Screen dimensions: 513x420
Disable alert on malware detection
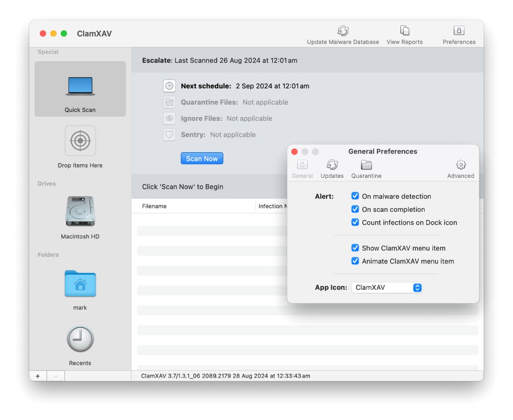click(x=355, y=196)
